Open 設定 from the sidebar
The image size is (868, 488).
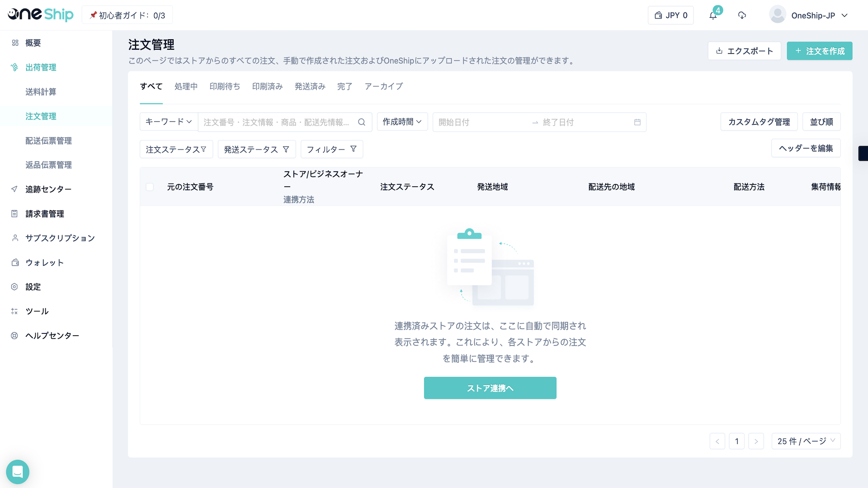[x=33, y=287]
